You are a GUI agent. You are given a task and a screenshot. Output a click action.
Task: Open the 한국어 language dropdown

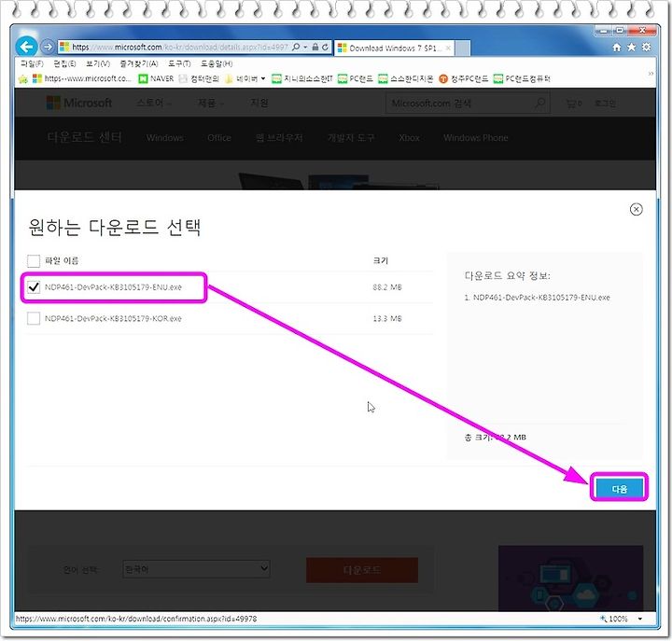(x=196, y=569)
